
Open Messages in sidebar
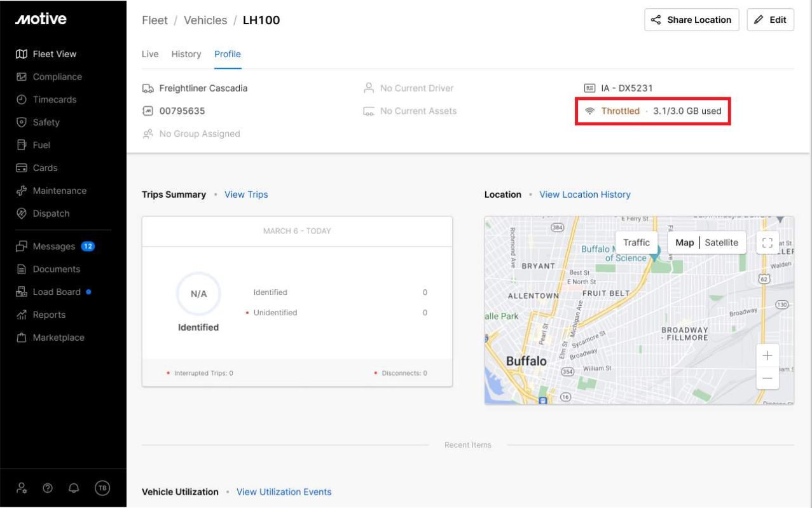[54, 246]
